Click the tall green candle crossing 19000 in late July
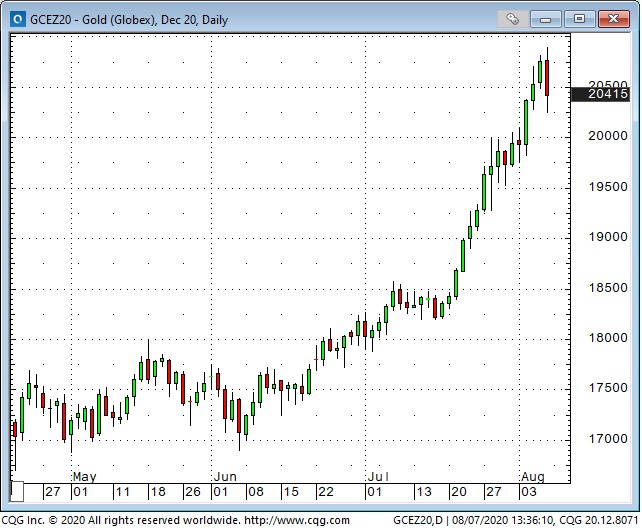 tap(463, 256)
